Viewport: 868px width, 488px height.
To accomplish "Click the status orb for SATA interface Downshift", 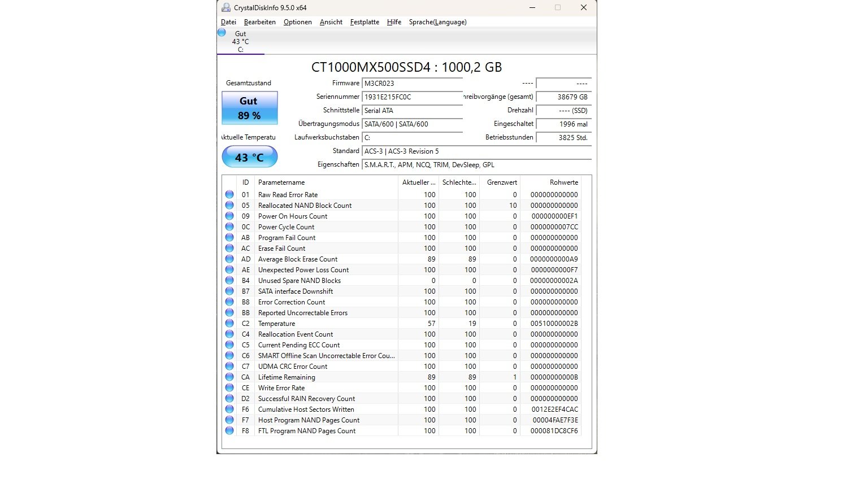I will pyautogui.click(x=229, y=291).
